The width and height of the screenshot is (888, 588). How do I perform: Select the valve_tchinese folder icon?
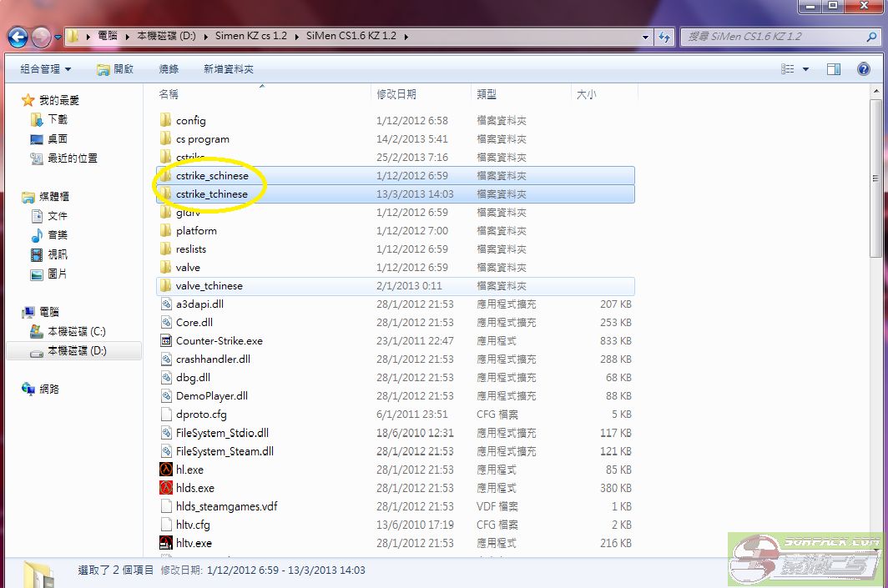pyautogui.click(x=165, y=286)
